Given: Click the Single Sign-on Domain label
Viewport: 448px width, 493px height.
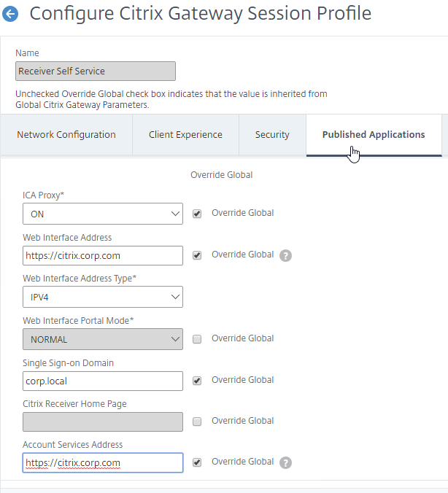Looking at the screenshot, I should point(69,363).
